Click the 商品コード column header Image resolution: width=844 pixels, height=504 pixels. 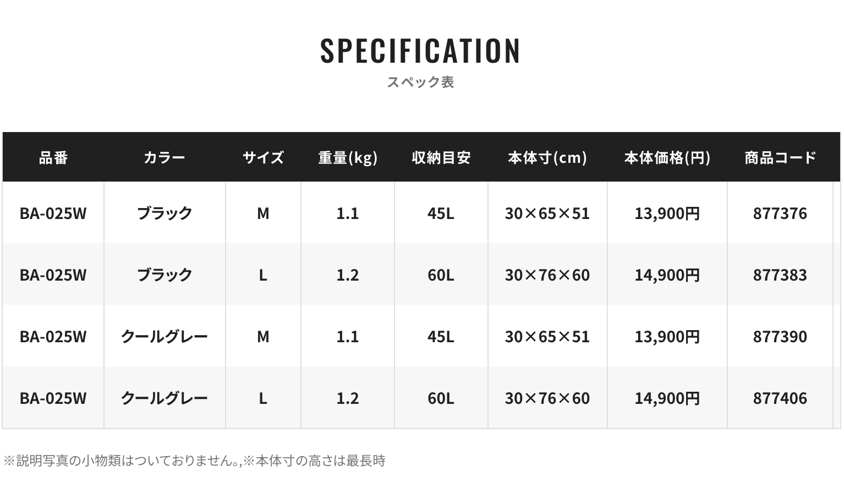tap(780, 158)
